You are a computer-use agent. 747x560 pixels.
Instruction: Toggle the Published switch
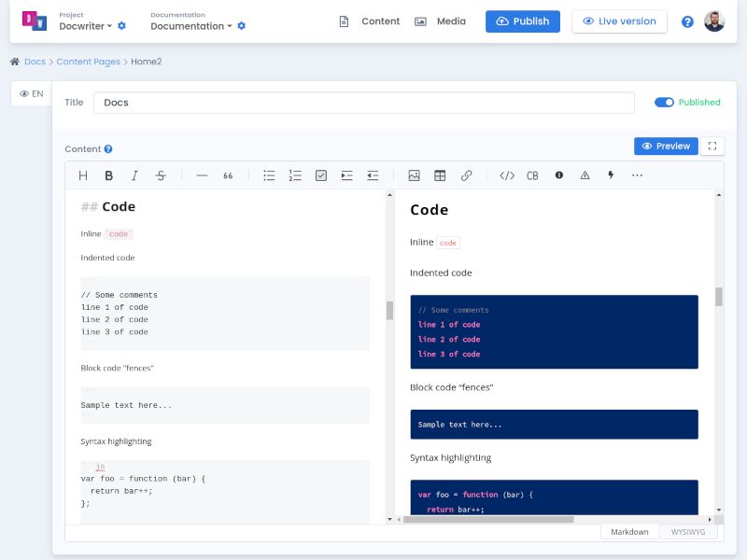point(663,103)
